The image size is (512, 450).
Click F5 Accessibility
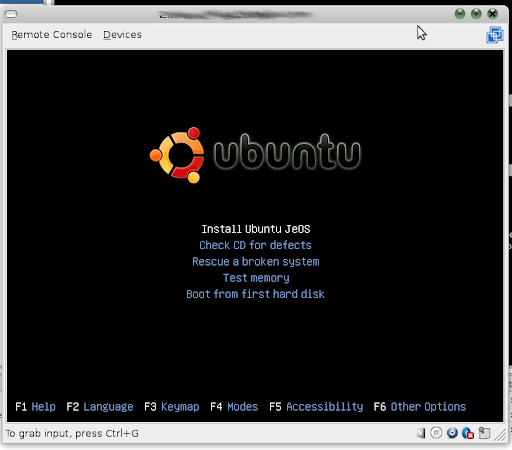pyautogui.click(x=316, y=407)
